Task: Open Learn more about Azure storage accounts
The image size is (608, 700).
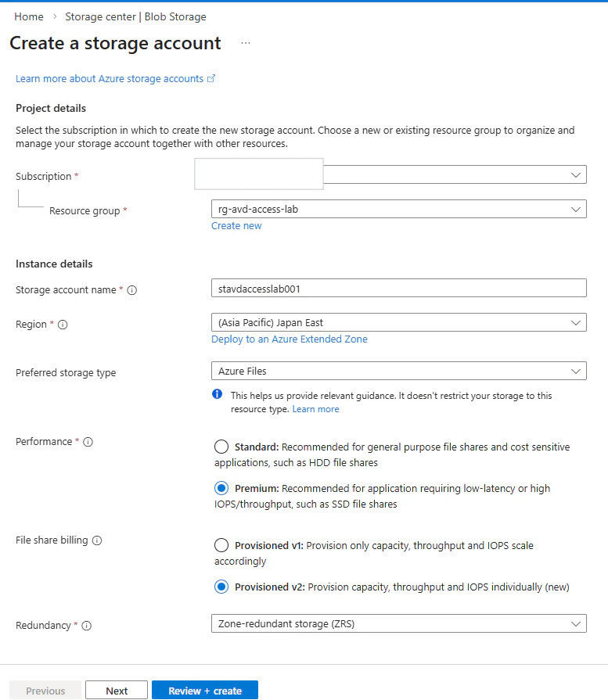Action: [x=110, y=78]
